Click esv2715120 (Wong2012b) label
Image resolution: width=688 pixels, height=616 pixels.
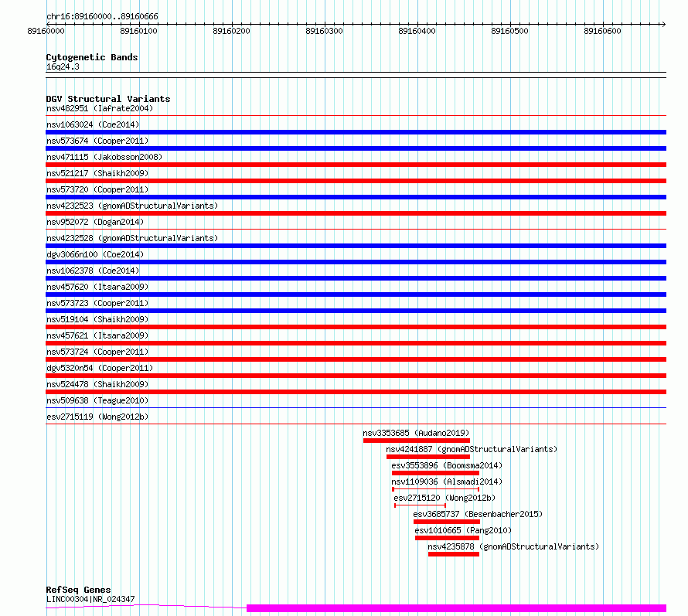tap(444, 498)
